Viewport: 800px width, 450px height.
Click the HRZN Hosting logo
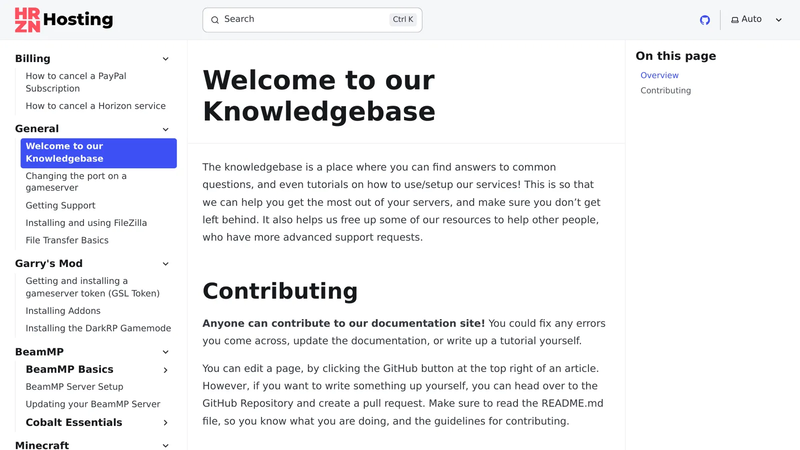pos(64,20)
